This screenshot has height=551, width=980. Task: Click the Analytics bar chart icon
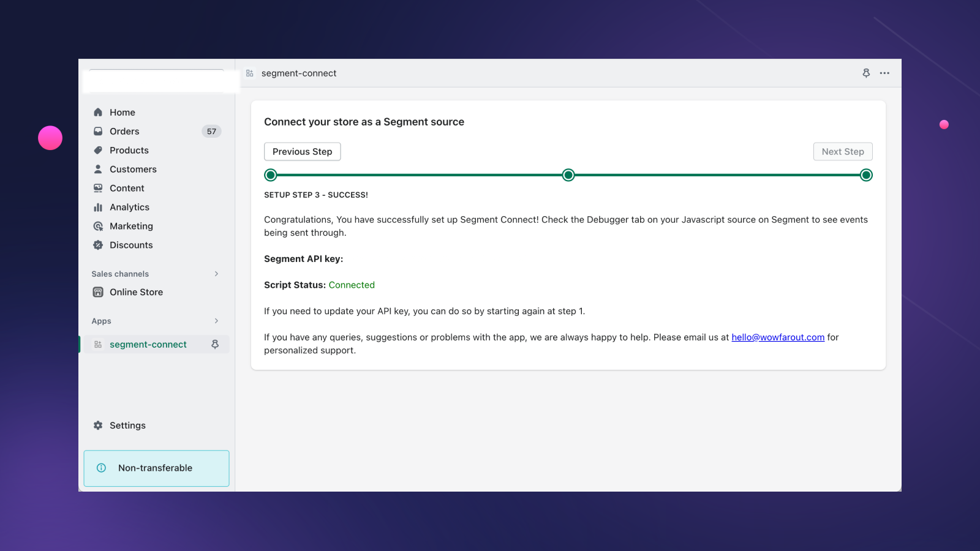(98, 207)
